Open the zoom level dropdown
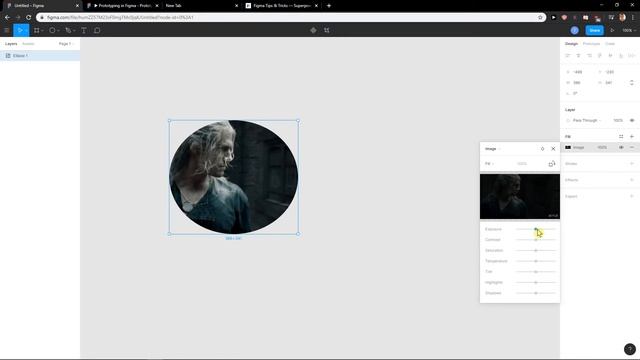This screenshot has width=640, height=360. tap(629, 30)
